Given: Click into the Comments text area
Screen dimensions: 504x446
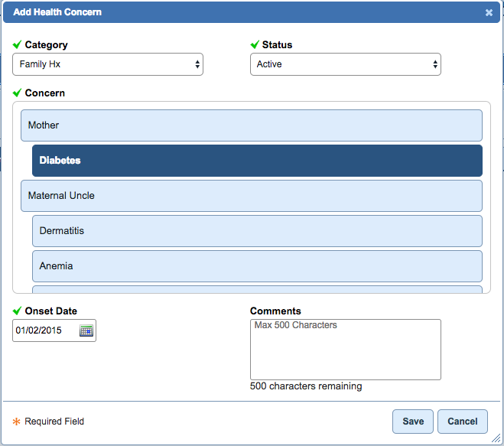Looking at the screenshot, I should [345, 350].
